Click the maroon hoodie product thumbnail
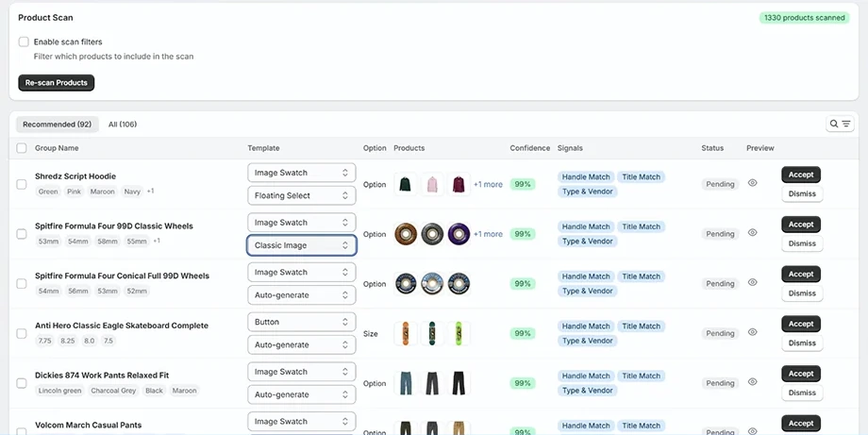 459,184
